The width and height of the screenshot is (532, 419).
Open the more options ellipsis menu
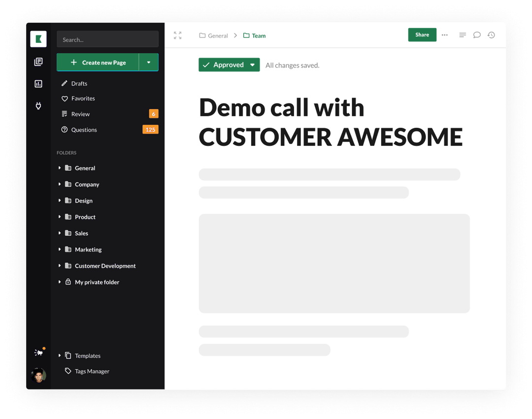(445, 35)
